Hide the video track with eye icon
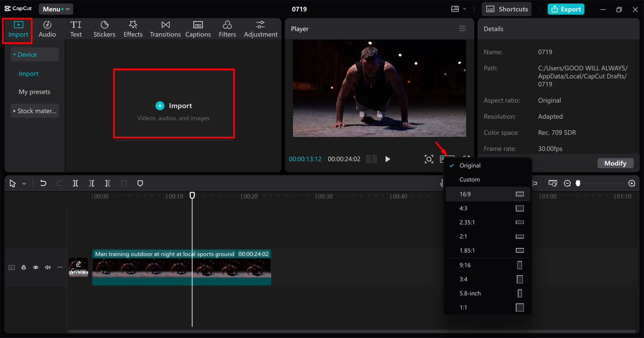 (36, 267)
